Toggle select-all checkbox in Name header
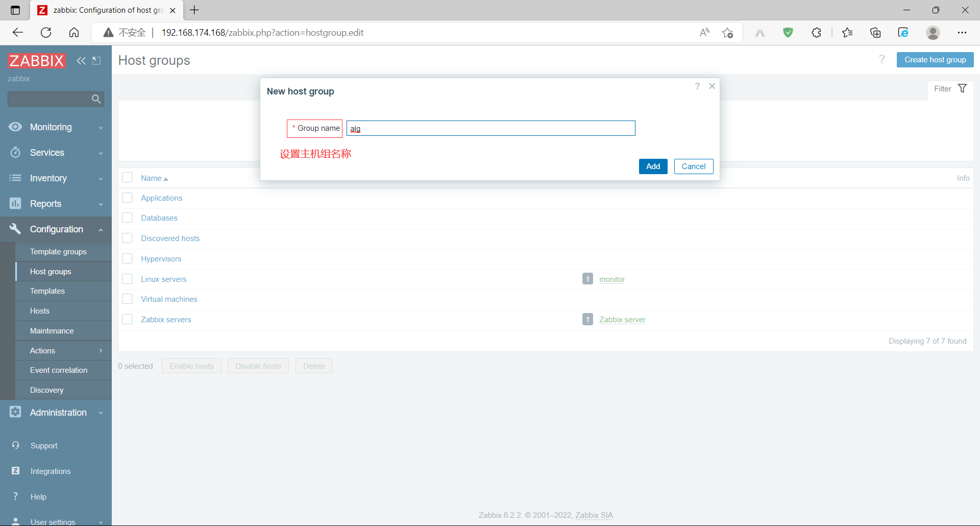 [127, 177]
